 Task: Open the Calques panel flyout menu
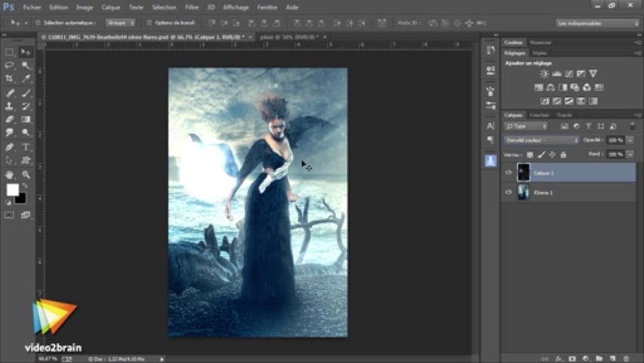tap(638, 115)
